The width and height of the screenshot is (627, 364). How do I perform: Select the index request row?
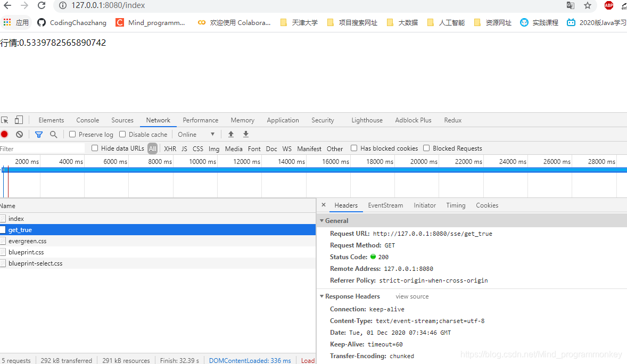158,218
